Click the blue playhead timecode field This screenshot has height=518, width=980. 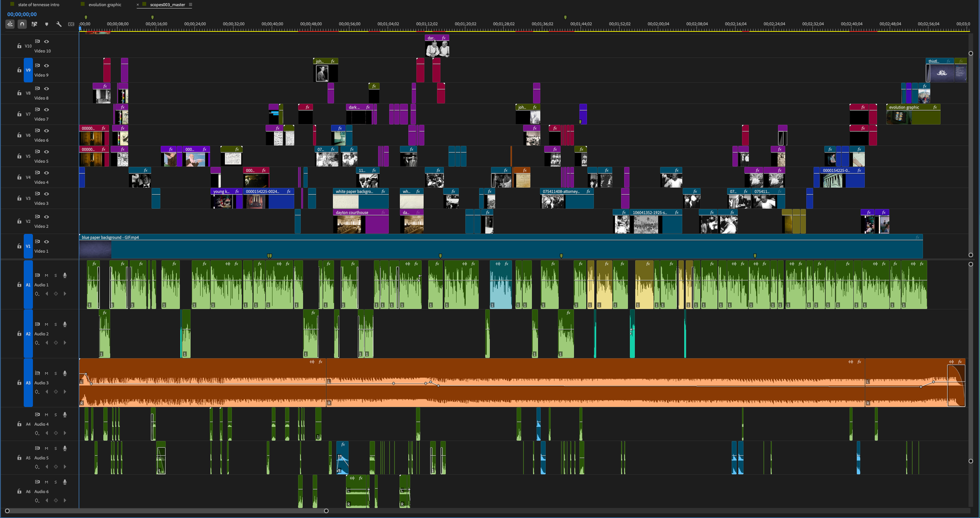coord(22,14)
